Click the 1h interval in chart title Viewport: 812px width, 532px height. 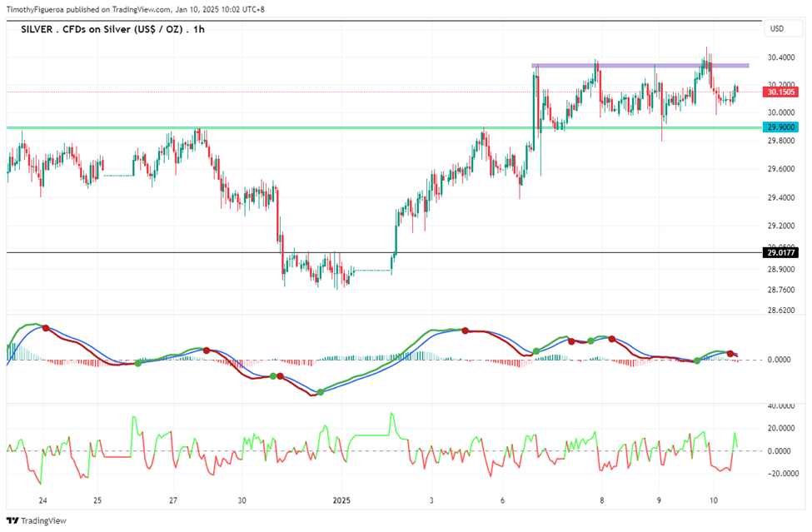click(199, 29)
